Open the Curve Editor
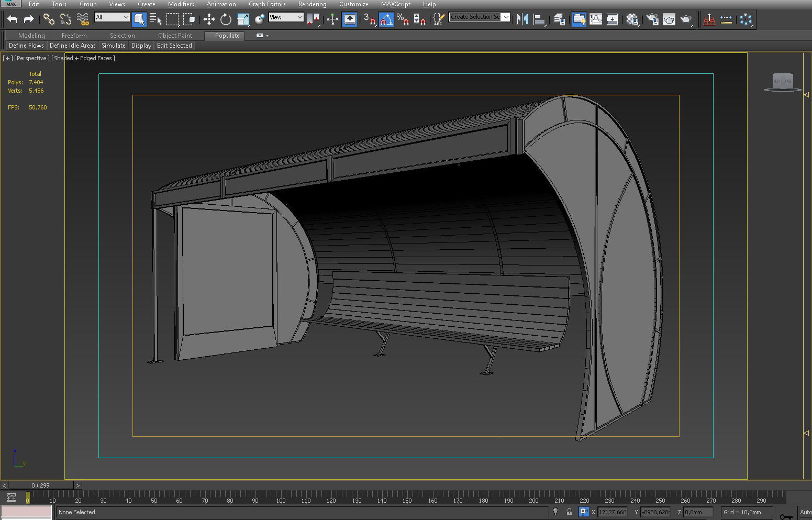The height and width of the screenshot is (520, 812). point(596,19)
